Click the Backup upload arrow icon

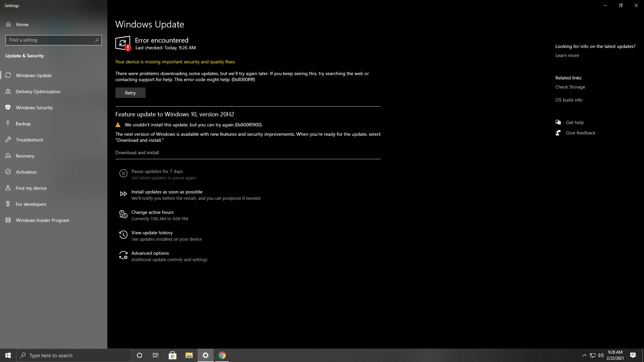[x=8, y=123]
